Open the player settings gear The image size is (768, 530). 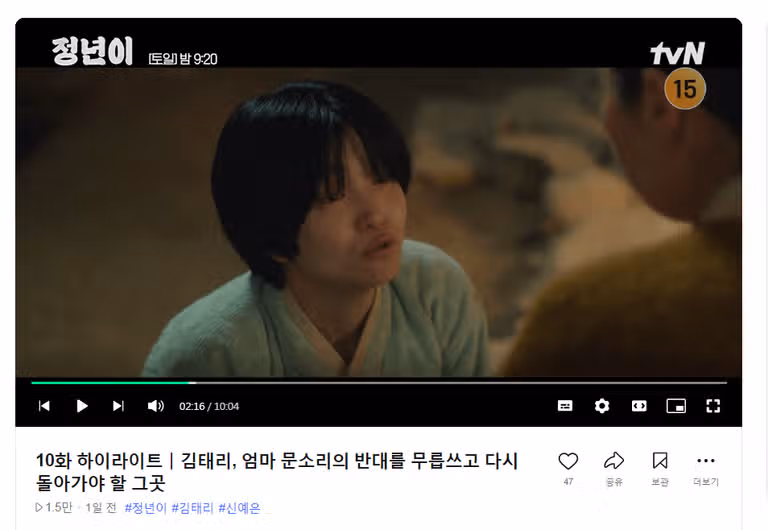coord(602,406)
